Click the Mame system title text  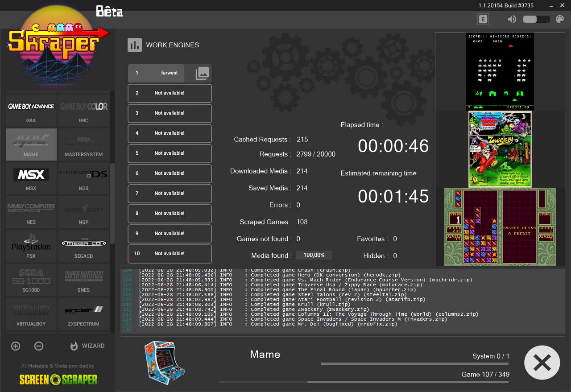coord(265,355)
